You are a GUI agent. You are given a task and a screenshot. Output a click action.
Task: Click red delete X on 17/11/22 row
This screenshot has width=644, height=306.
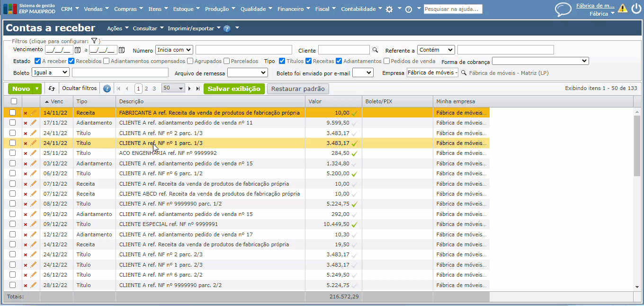(26, 123)
